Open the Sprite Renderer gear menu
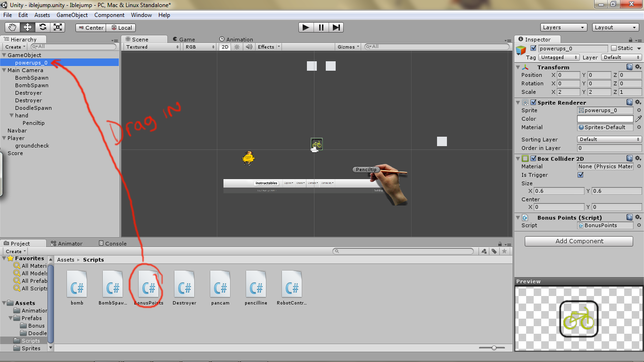Viewport: 644px width, 362px height. (638, 102)
